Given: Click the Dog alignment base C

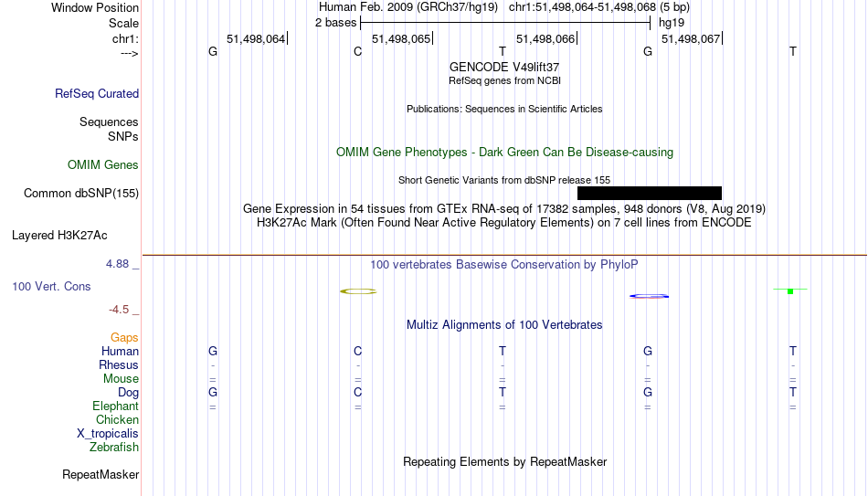Looking at the screenshot, I should pyautogui.click(x=357, y=393).
